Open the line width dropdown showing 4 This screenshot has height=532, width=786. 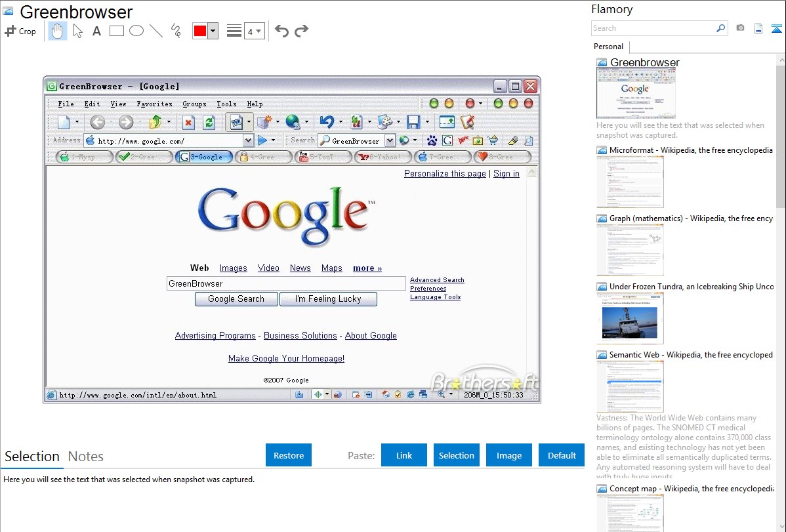coord(254,31)
